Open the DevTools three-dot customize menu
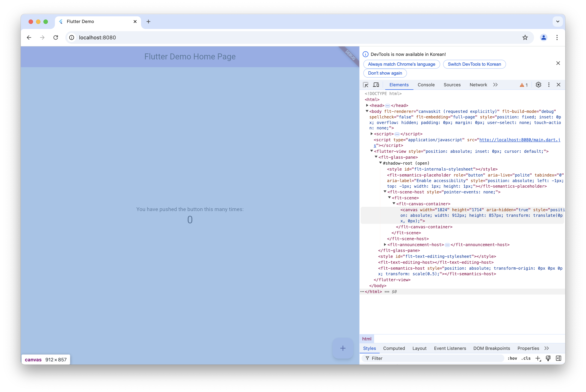 (x=549, y=85)
